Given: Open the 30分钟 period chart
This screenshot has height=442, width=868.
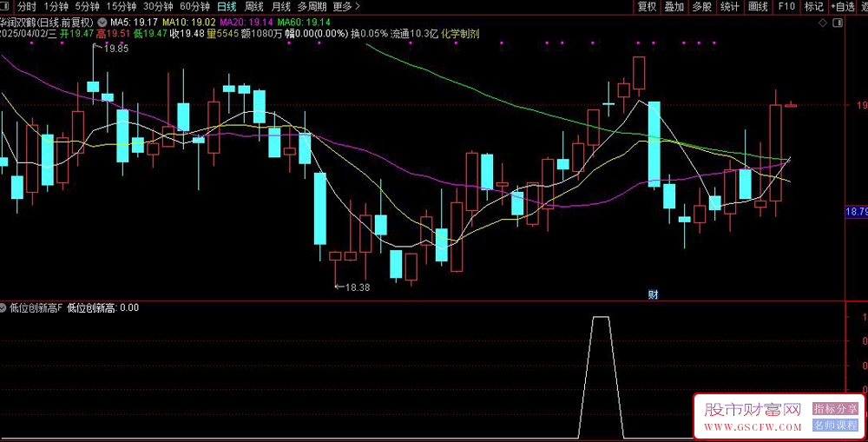Looking at the screenshot, I should pos(158,7).
